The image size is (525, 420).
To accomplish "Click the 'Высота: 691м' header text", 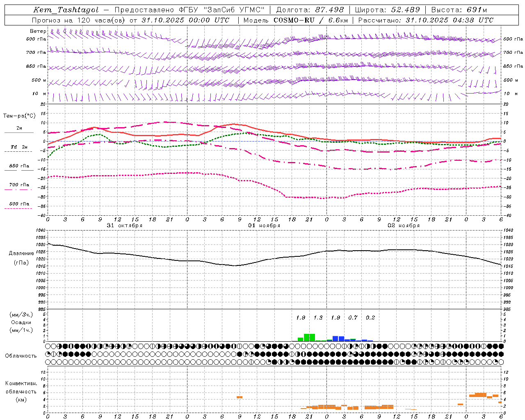I will [459, 10].
